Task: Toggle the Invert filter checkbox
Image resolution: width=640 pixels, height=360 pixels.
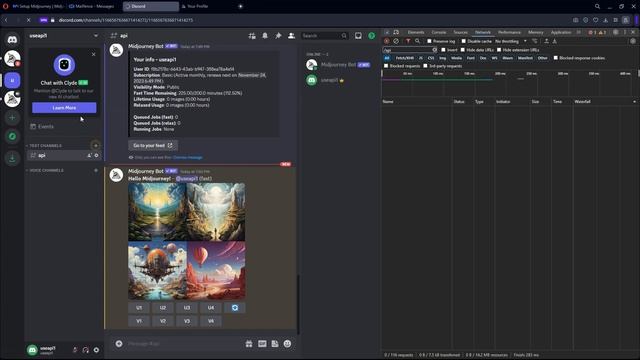Action: 443,50
